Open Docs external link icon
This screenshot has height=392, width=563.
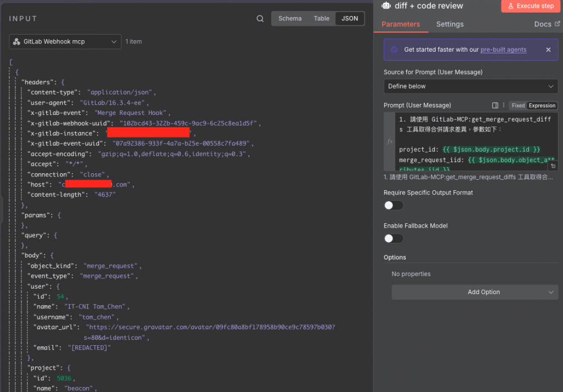coord(558,24)
